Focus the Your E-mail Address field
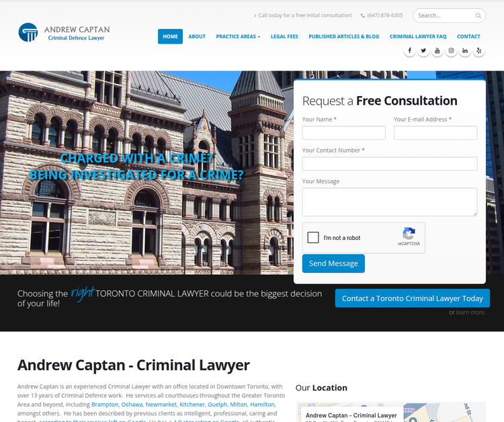This screenshot has width=504, height=422. click(435, 133)
